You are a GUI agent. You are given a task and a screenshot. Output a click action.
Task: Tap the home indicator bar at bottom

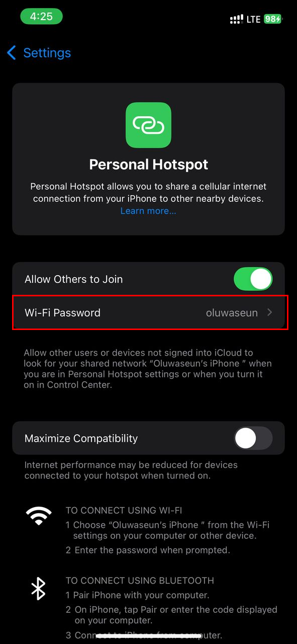148,636
